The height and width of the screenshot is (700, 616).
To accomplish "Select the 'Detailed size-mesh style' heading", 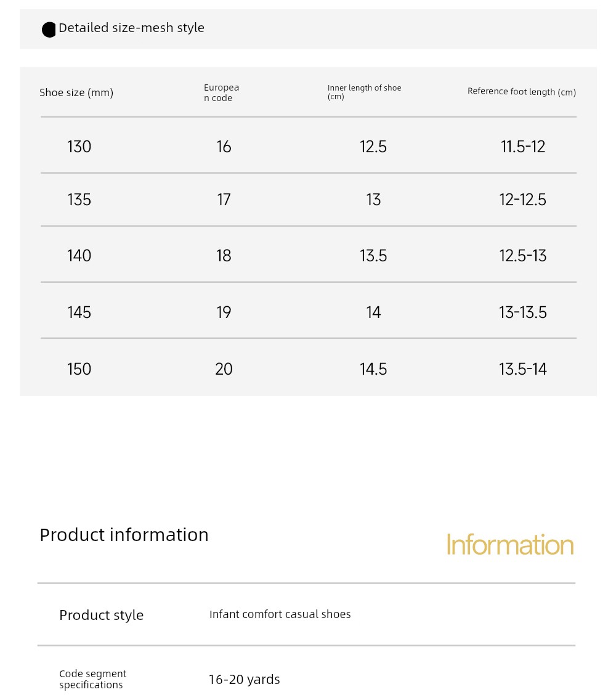I will [x=131, y=28].
